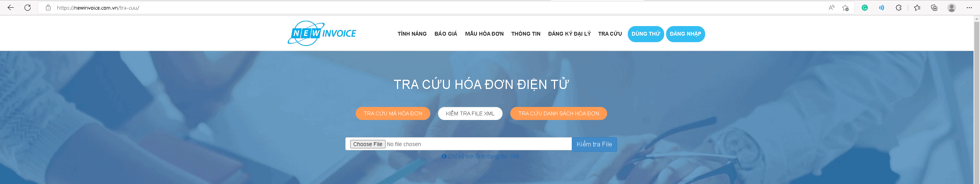Screen dimensions: 980x184
Task: Open ĐĂNG KÝ ĐẠI LÝ menu item
Action: tap(569, 34)
